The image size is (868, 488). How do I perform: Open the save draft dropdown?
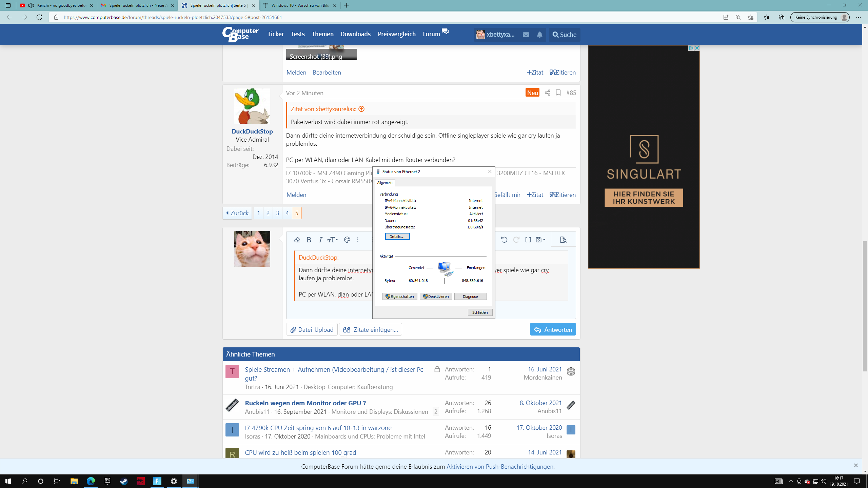pyautogui.click(x=540, y=240)
